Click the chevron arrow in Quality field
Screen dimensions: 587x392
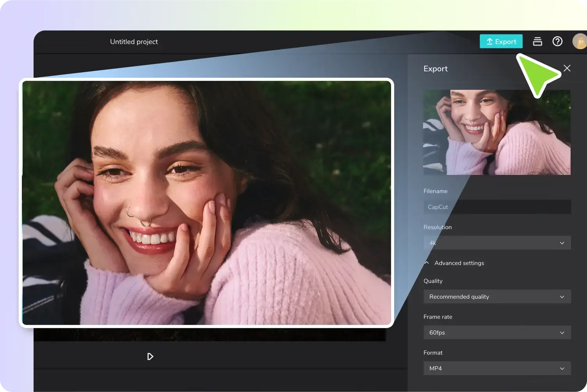[x=562, y=297]
